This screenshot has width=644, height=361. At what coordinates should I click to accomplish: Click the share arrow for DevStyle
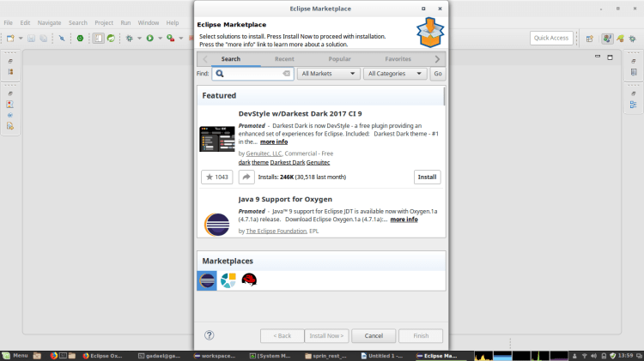coord(246,177)
